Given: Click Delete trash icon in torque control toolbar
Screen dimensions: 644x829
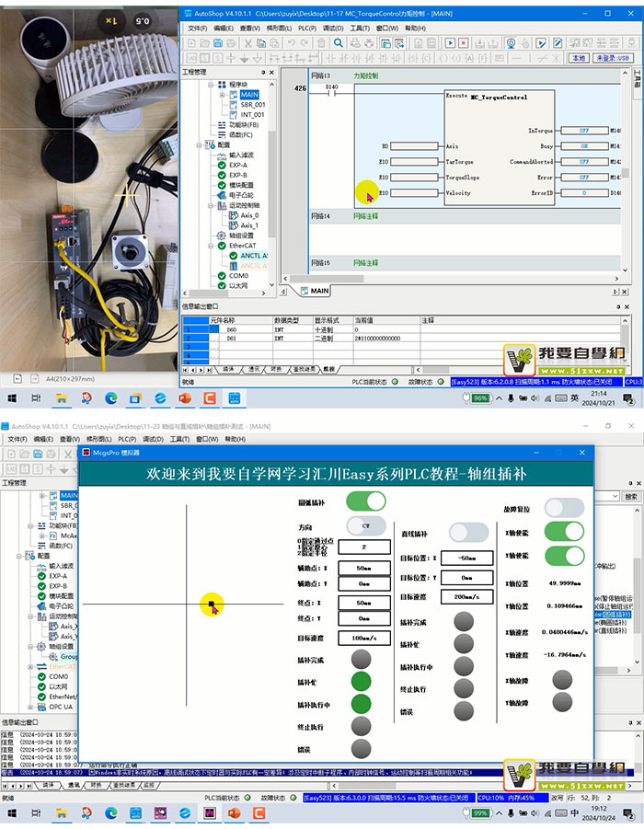Looking at the screenshot, I should (321, 43).
